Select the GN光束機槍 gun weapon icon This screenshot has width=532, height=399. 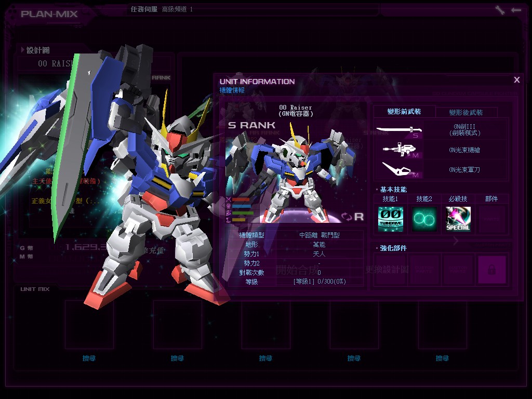point(399,150)
